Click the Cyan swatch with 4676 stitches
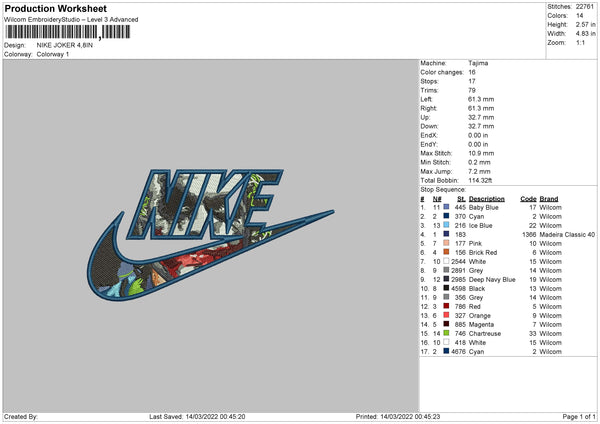600x424 pixels. click(x=446, y=351)
